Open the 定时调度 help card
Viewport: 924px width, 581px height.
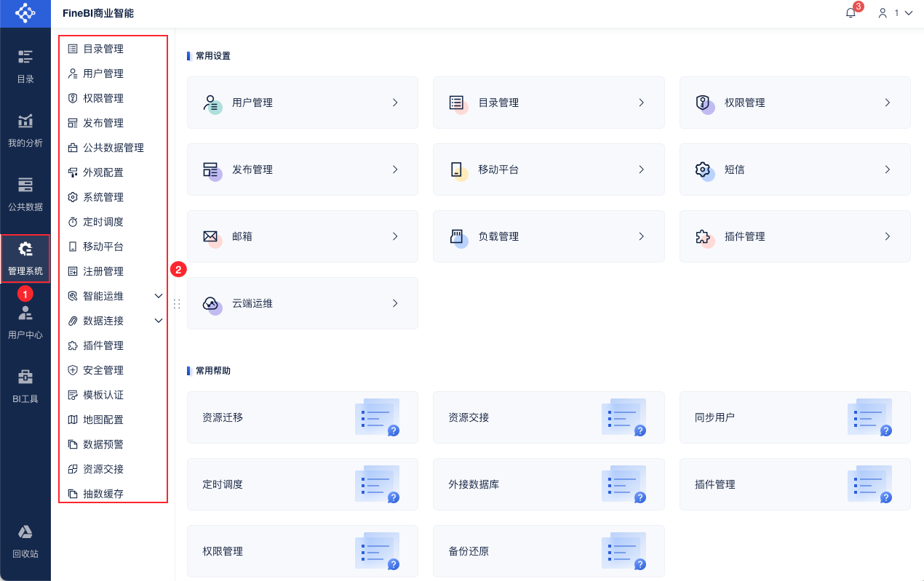click(303, 484)
